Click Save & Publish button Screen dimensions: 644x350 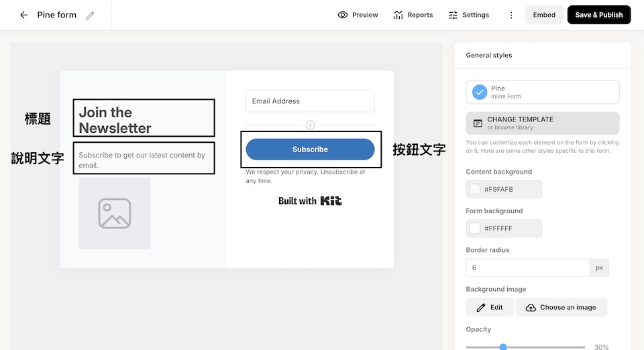pos(598,15)
